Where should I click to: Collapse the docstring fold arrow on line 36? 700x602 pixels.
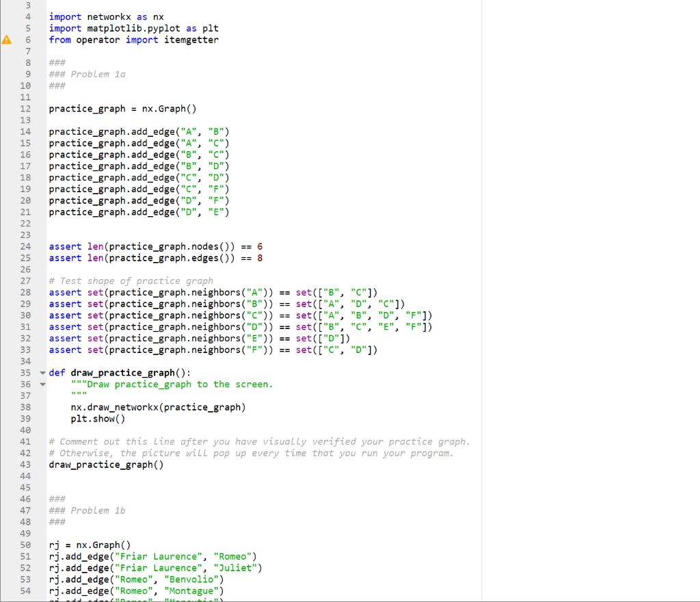pyautogui.click(x=42, y=384)
